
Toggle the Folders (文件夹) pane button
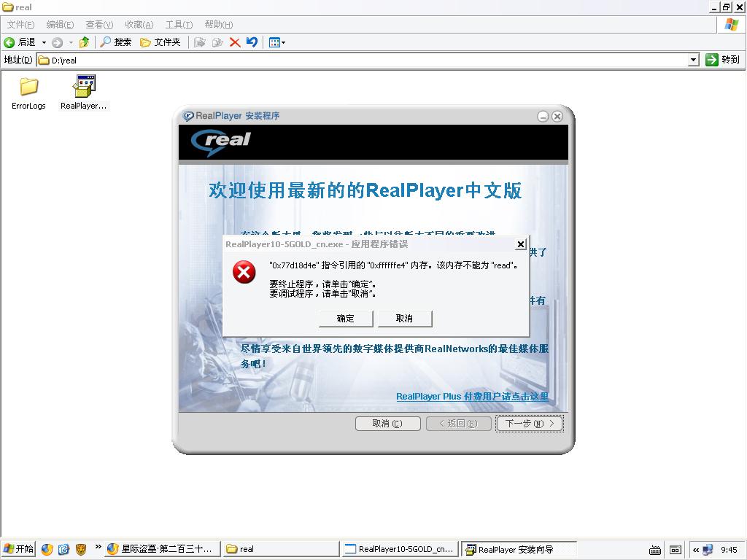pyautogui.click(x=160, y=42)
